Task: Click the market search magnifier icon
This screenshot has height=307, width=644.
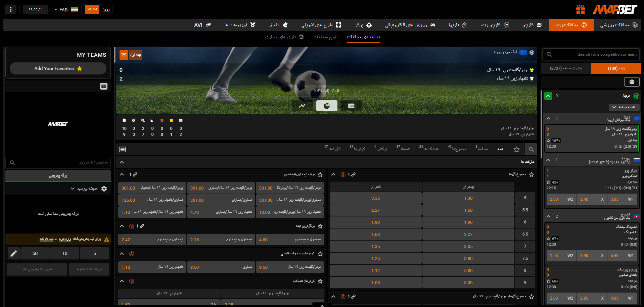Action: [531, 149]
